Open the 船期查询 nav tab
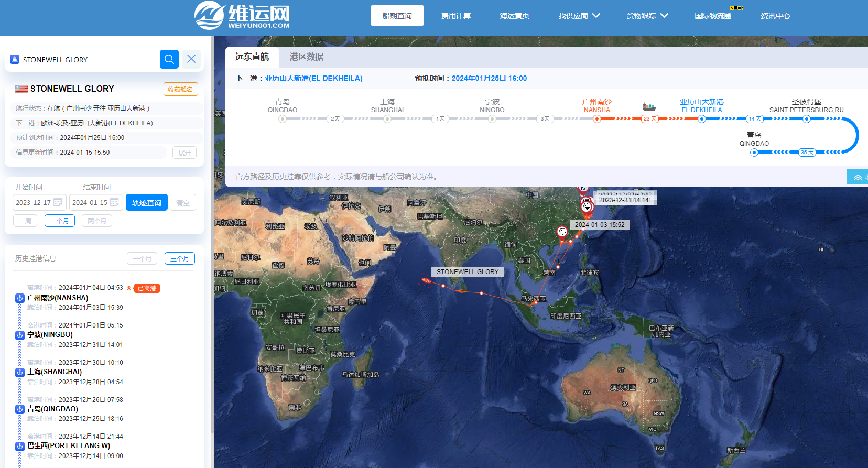This screenshot has width=868, height=468. (x=397, y=16)
